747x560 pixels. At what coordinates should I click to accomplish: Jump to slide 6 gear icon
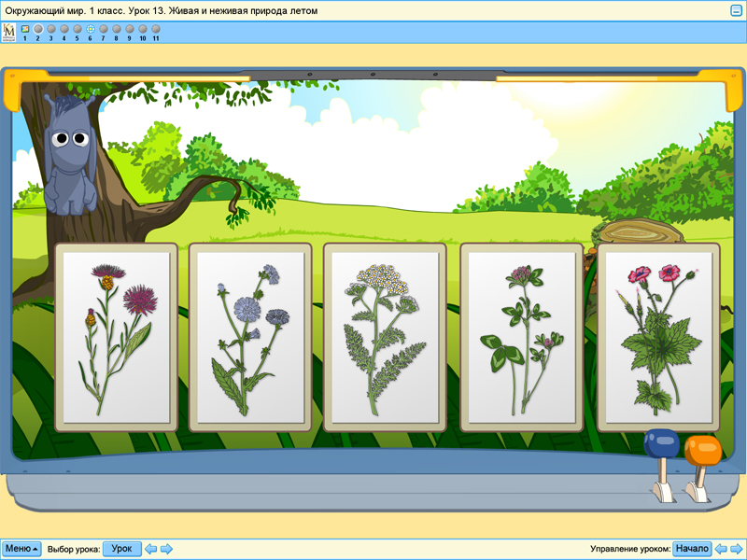90,29
